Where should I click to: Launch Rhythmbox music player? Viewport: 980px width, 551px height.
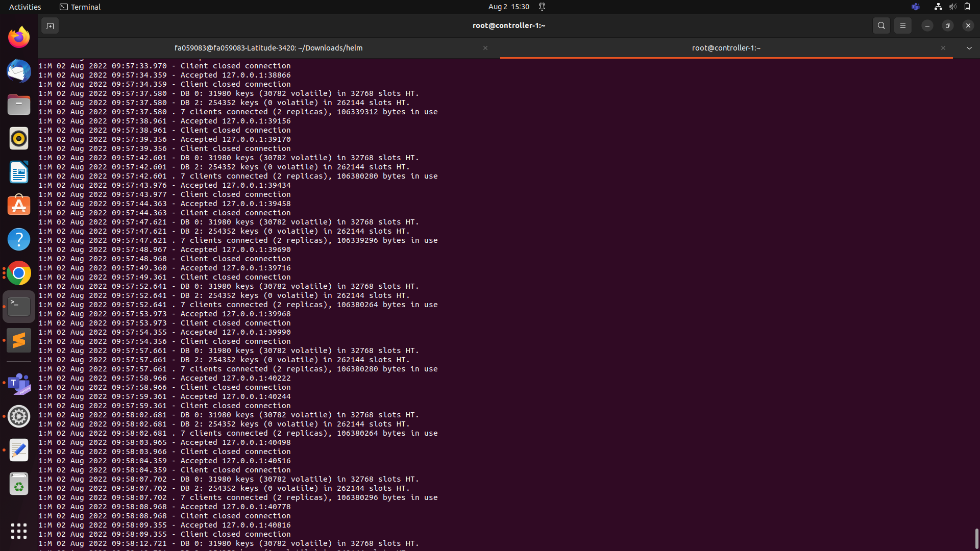coord(18,138)
